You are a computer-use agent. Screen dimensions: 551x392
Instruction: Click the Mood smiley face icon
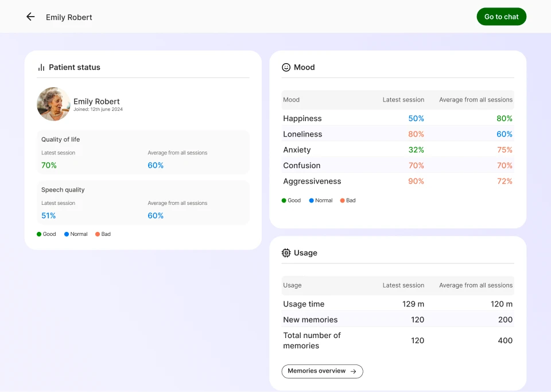(x=286, y=67)
